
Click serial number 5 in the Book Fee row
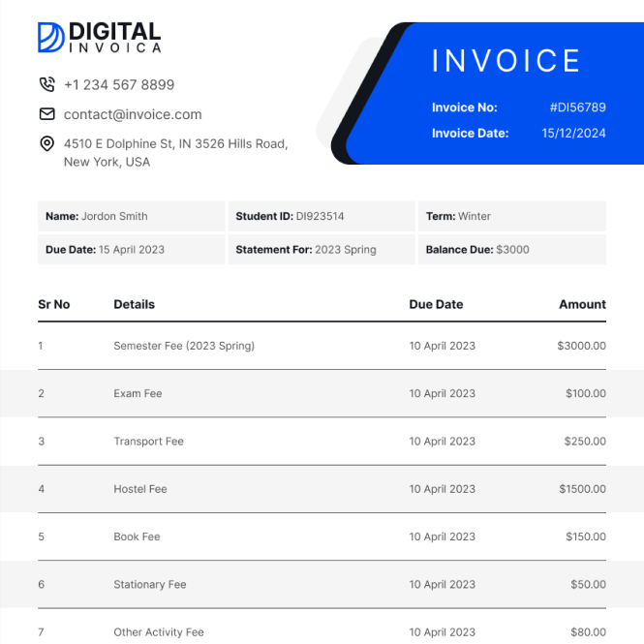[41, 537]
